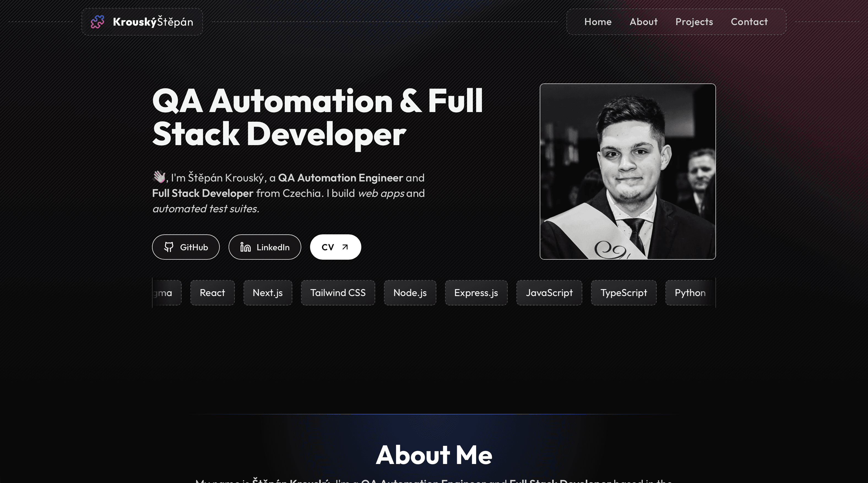Go to the Home nav item
Screen dimensions: 868x483
tap(598, 22)
